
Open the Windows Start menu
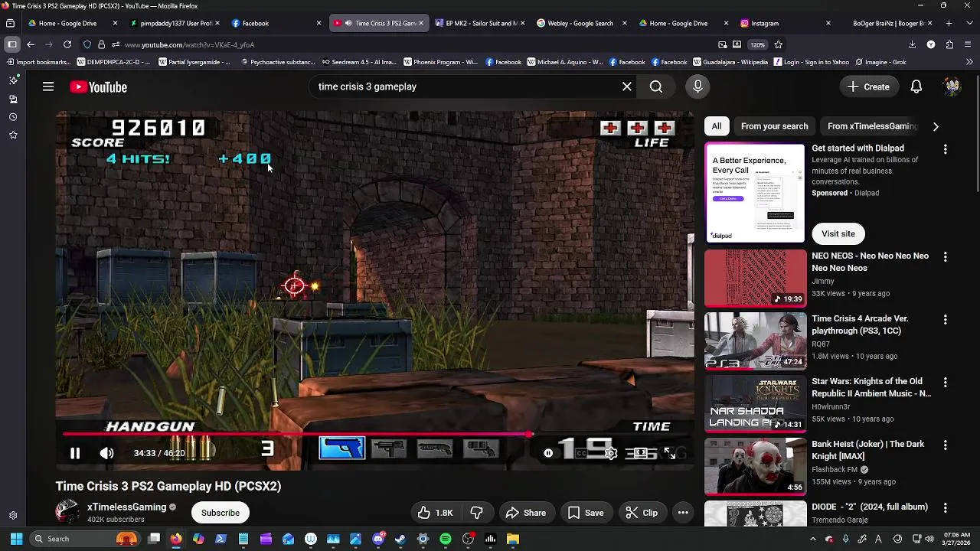click(16, 539)
